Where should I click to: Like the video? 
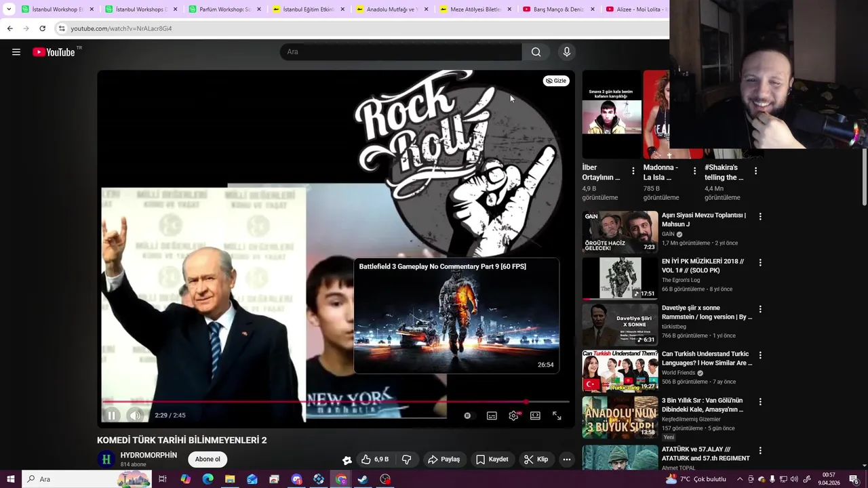pyautogui.click(x=375, y=460)
